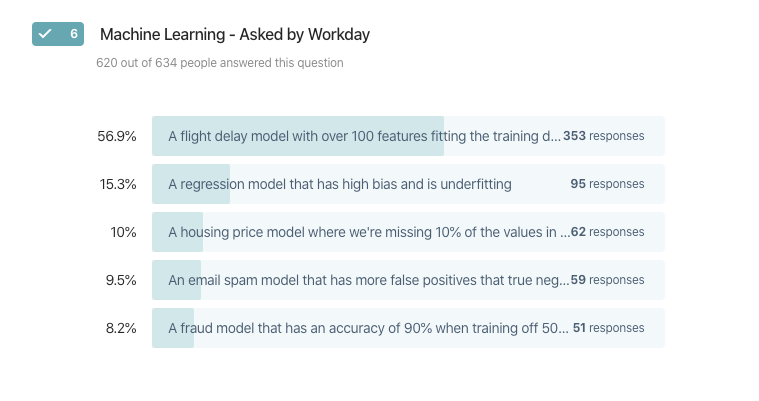The image size is (759, 401).
Task: Click the 59 responses count
Action: [607, 280]
